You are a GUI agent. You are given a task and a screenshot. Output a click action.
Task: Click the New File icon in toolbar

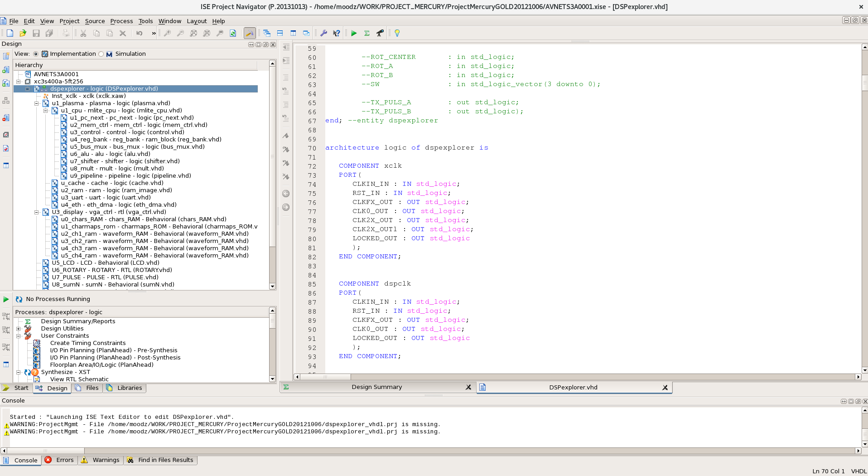[x=10, y=33]
